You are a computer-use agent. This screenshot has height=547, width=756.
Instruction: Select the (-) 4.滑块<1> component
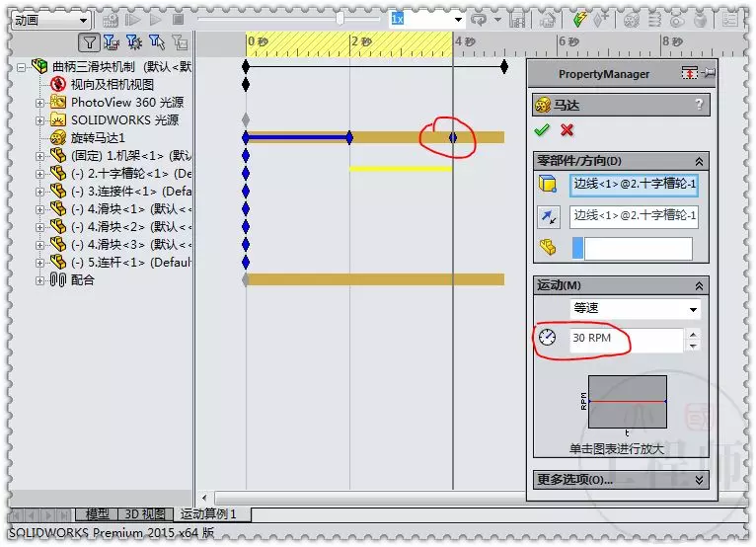point(131,209)
